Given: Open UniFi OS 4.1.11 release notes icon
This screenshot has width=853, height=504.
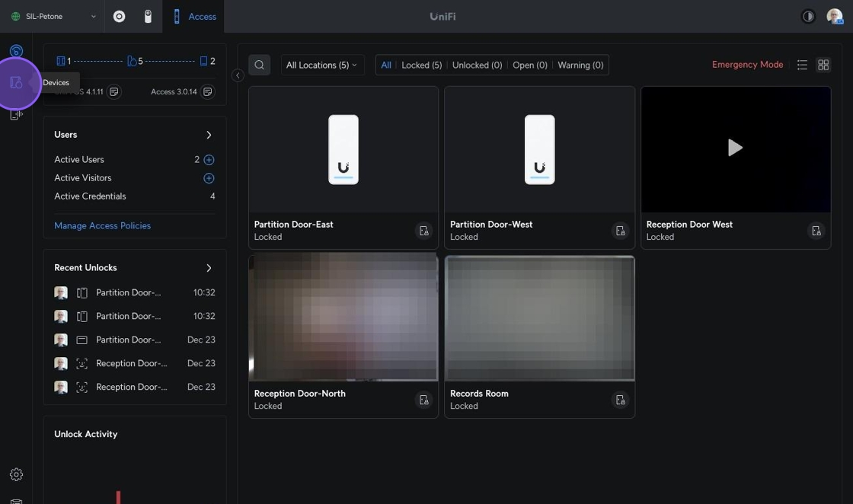Looking at the screenshot, I should point(113,91).
